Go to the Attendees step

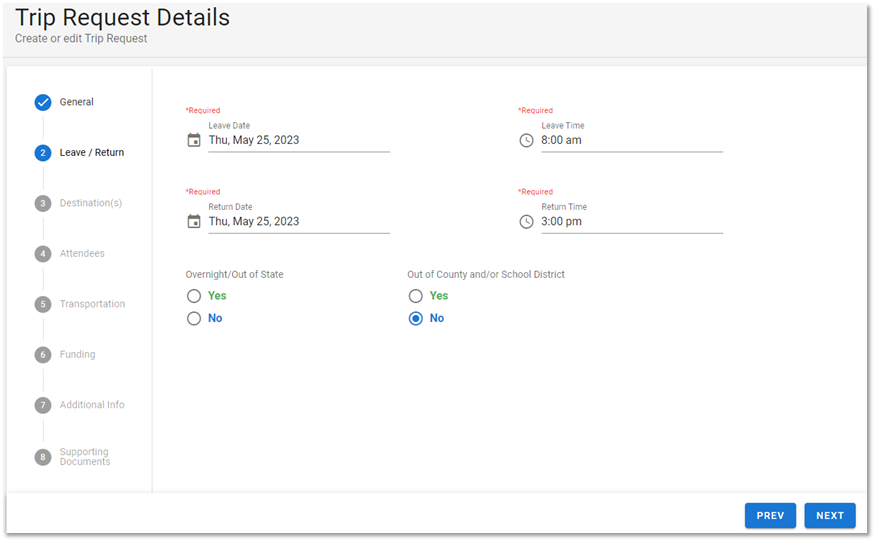[82, 254]
